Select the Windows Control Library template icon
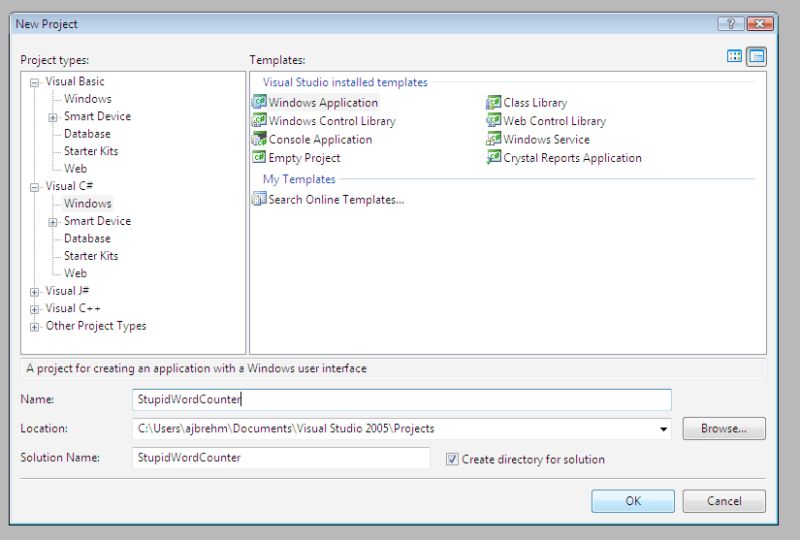Viewport: 800px width, 540px height. click(259, 120)
